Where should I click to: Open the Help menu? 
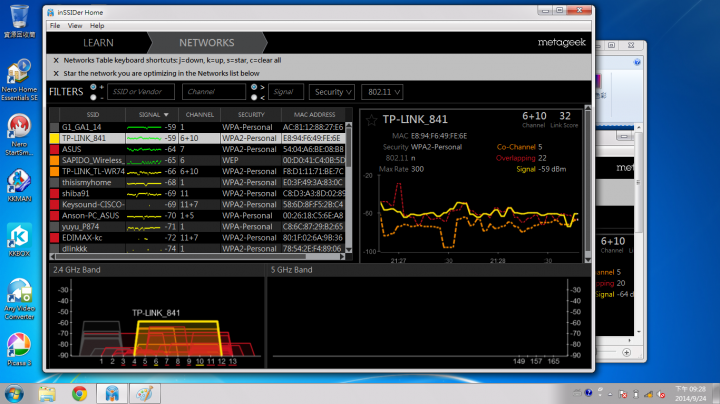click(x=97, y=26)
